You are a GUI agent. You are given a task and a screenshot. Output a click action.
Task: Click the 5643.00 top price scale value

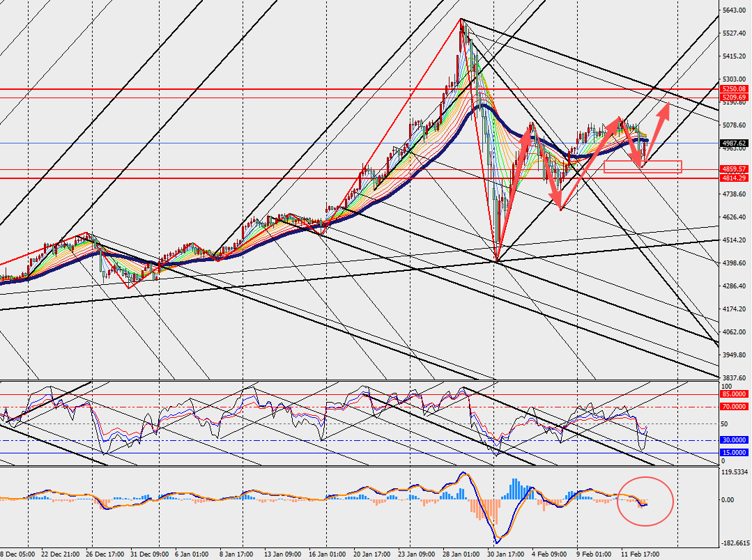click(x=735, y=10)
